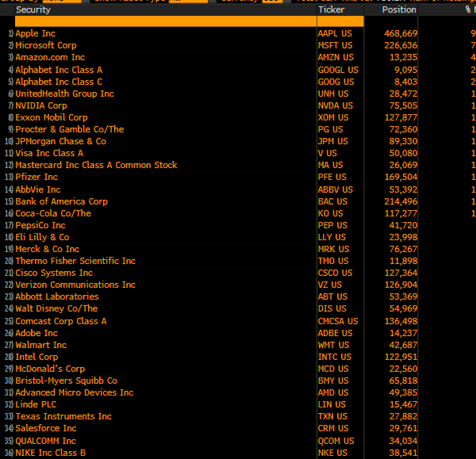
Task: Open the NIKE Inc Class B holding
Action: coord(50,453)
